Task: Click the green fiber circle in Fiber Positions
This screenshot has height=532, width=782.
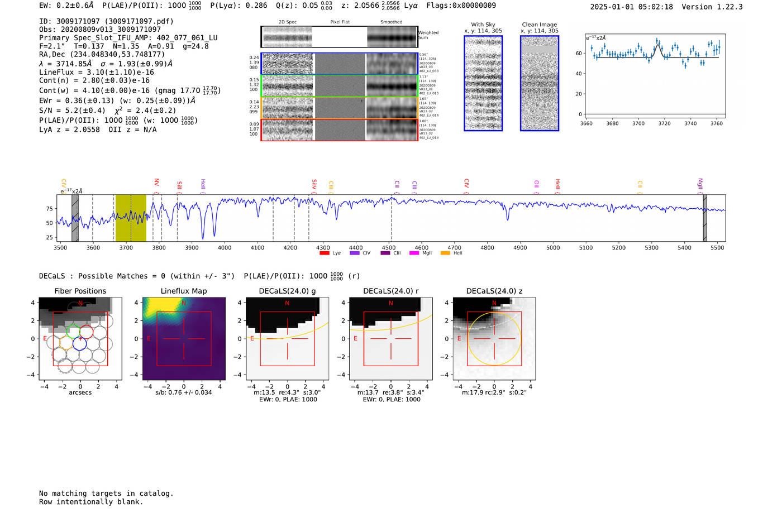Action: (73, 329)
